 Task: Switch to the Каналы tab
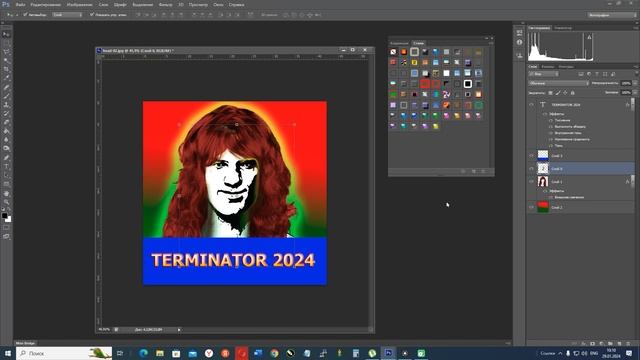(x=548, y=67)
